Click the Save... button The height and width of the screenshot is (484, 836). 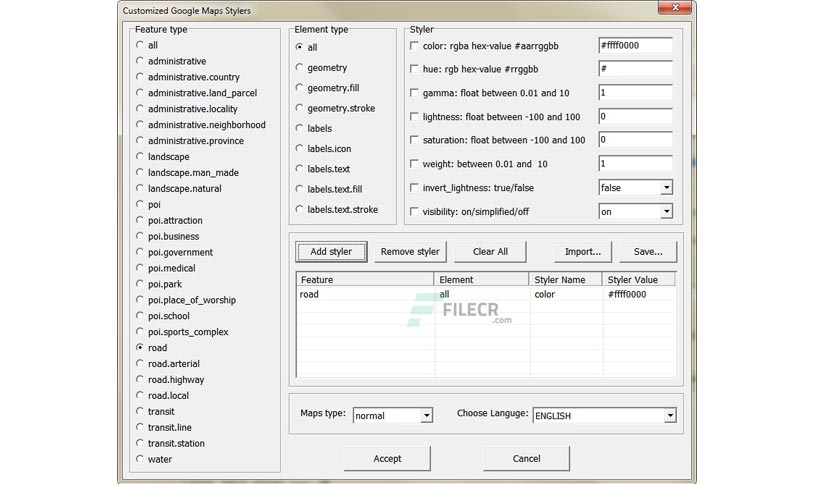point(648,252)
